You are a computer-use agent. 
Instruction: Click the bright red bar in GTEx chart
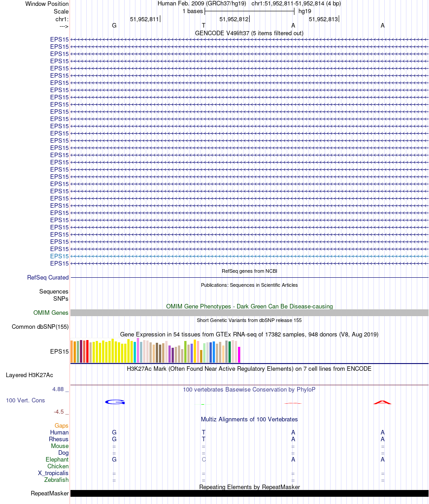(88, 351)
